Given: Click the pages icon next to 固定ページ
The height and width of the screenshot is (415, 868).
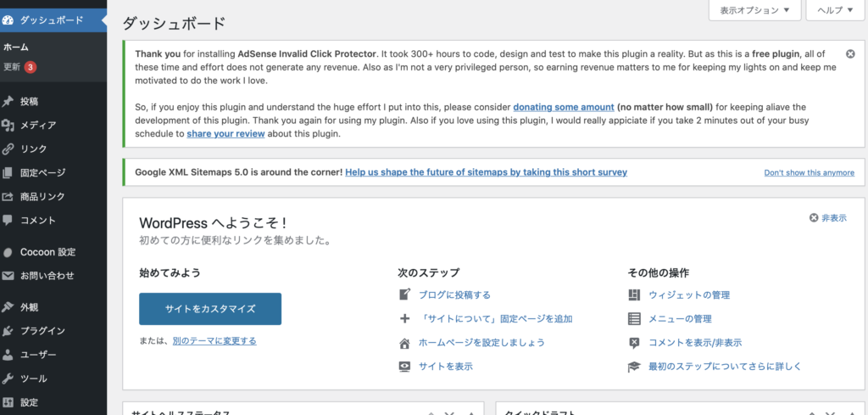Looking at the screenshot, I should point(7,173).
